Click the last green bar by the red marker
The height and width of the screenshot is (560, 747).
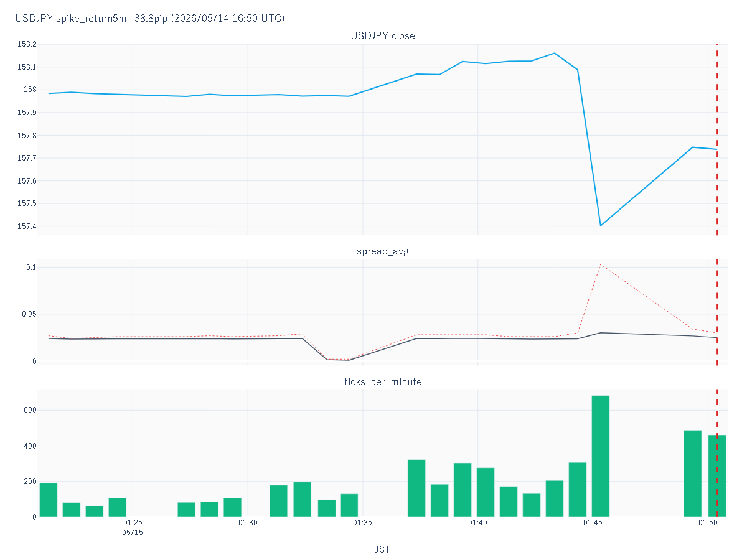[717, 476]
